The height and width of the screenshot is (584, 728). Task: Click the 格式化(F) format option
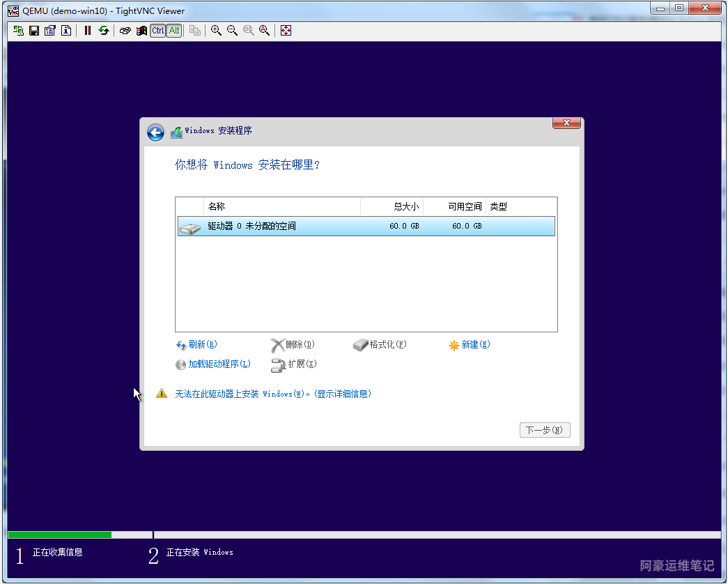pyautogui.click(x=387, y=344)
